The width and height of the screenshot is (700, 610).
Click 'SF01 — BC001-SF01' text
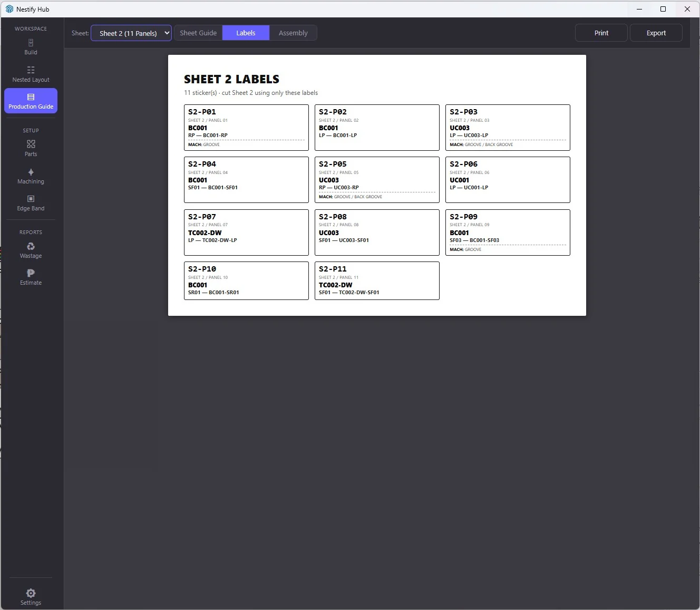pos(213,188)
